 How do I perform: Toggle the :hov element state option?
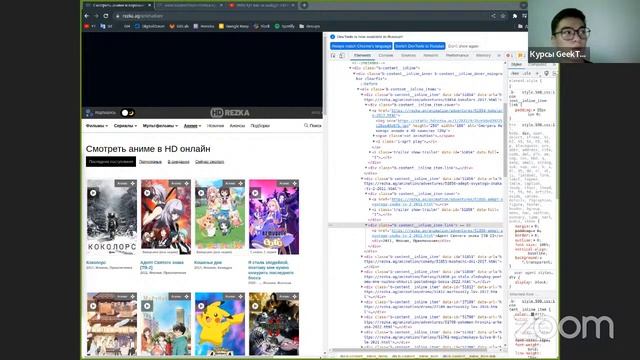(515, 73)
